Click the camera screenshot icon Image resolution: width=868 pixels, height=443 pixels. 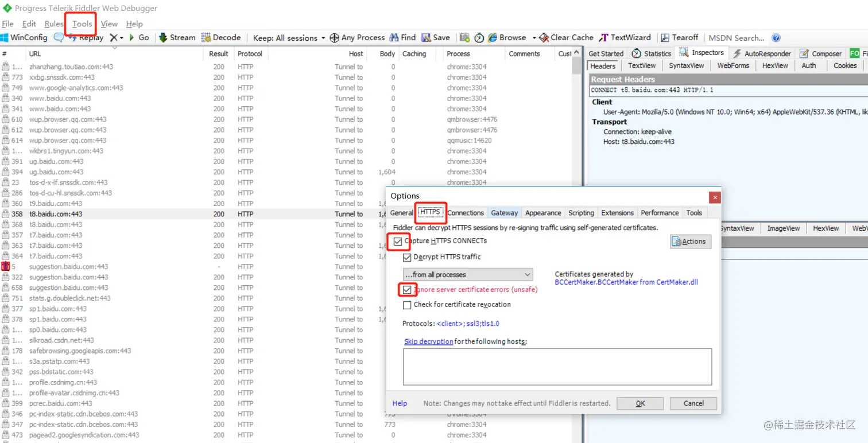coord(464,37)
